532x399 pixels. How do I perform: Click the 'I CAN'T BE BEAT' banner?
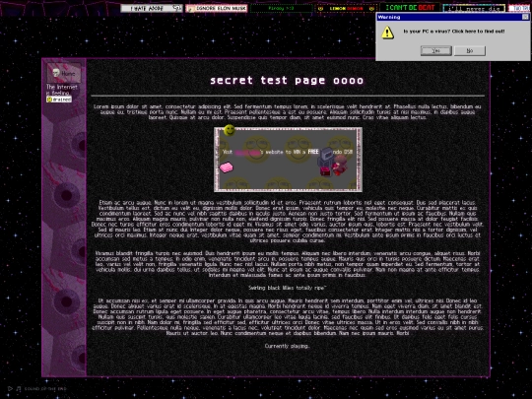point(410,8)
